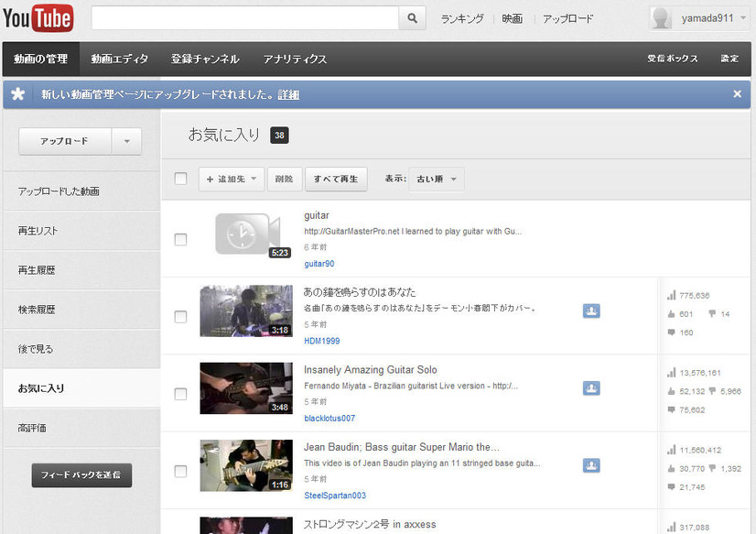Open the 映画 link in header

click(512, 19)
